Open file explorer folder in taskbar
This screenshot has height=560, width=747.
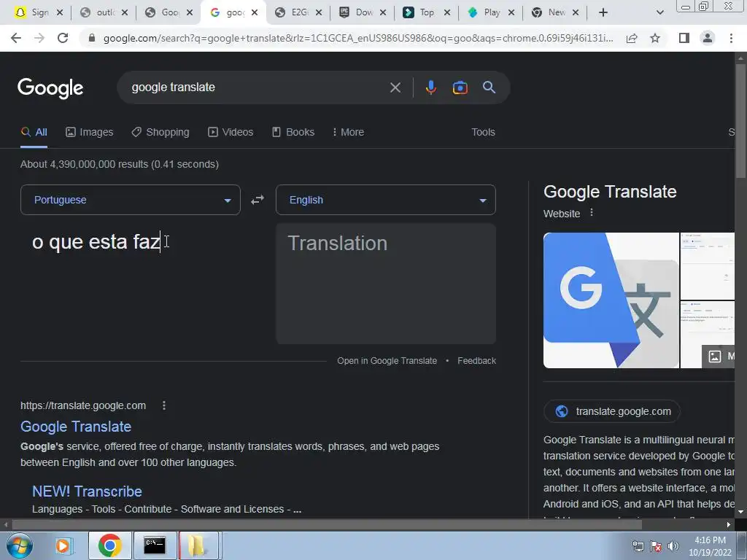click(x=198, y=545)
